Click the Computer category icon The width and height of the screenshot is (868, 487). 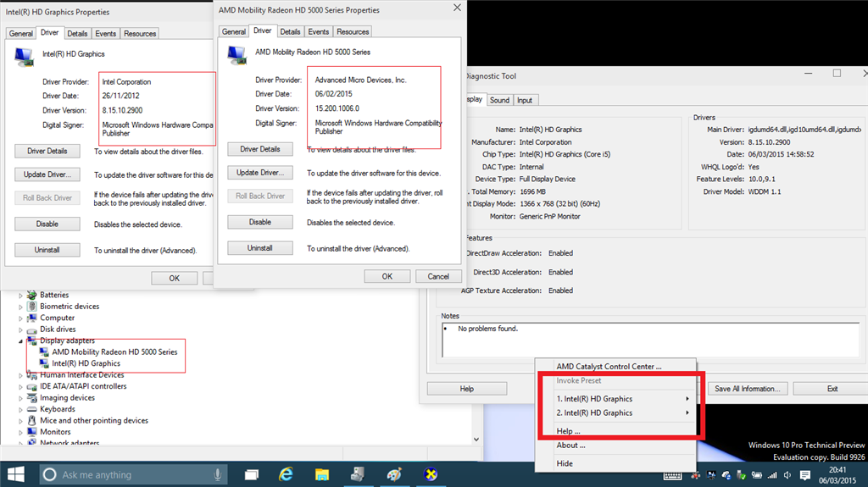(31, 318)
